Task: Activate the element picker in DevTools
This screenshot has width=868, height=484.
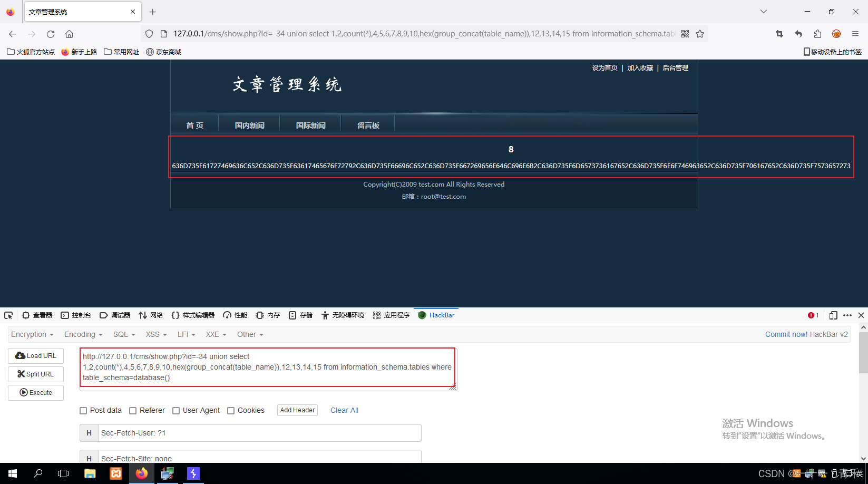Action: (8, 315)
